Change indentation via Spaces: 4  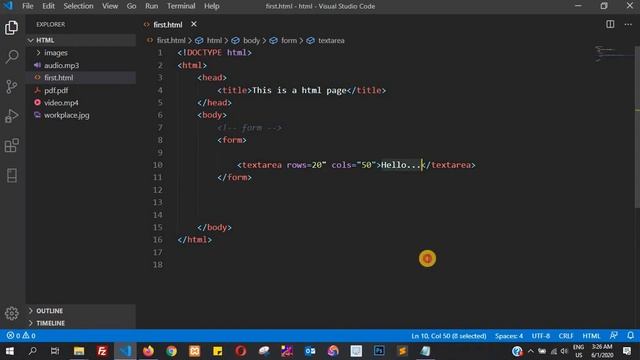point(509,336)
